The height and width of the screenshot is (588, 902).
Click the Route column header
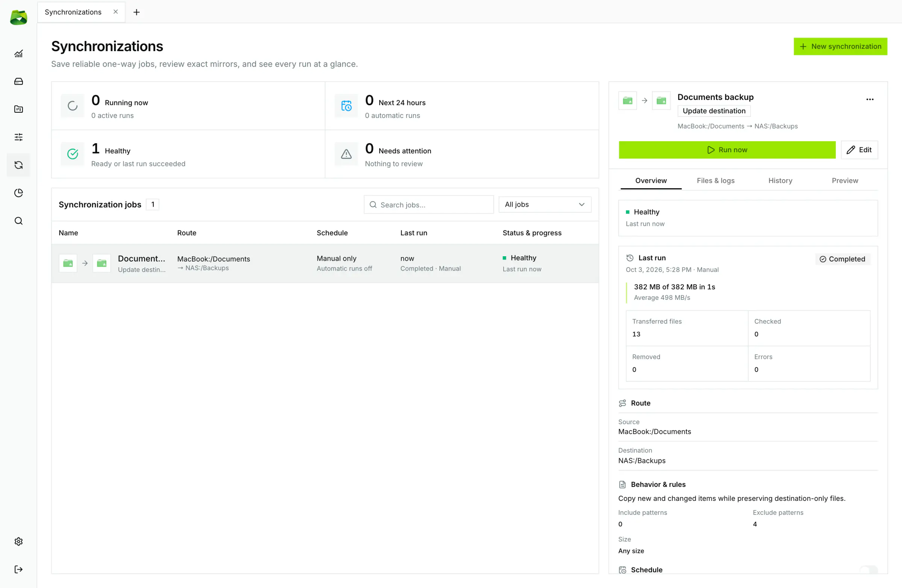click(x=186, y=233)
